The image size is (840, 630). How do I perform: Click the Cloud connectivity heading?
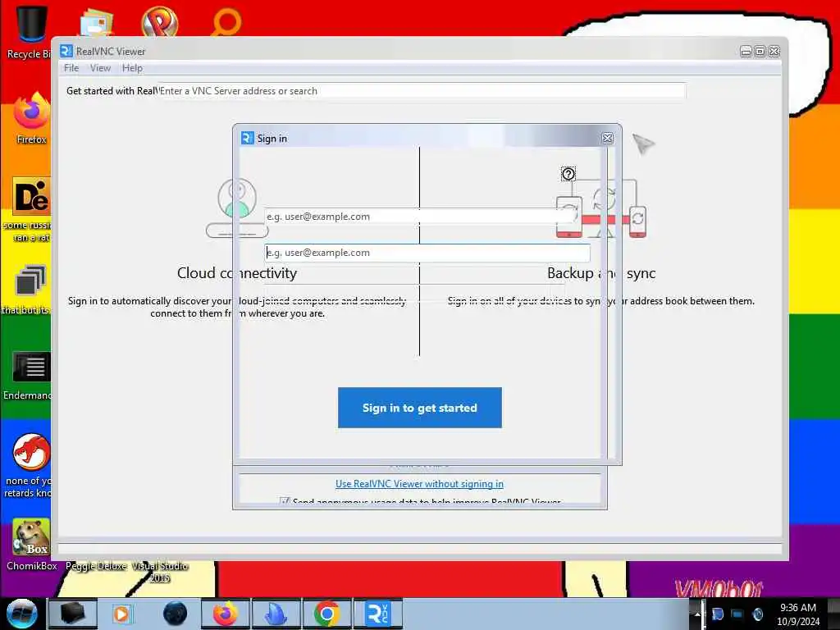[237, 273]
